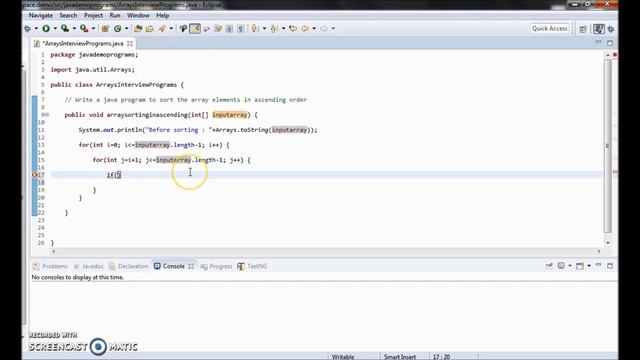
Task: Click the Toggle Breadcrumb icon
Action: tap(183, 29)
